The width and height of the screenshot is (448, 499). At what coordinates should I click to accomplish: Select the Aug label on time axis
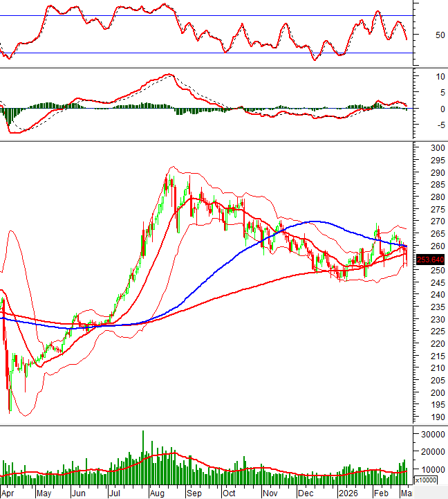(158, 493)
